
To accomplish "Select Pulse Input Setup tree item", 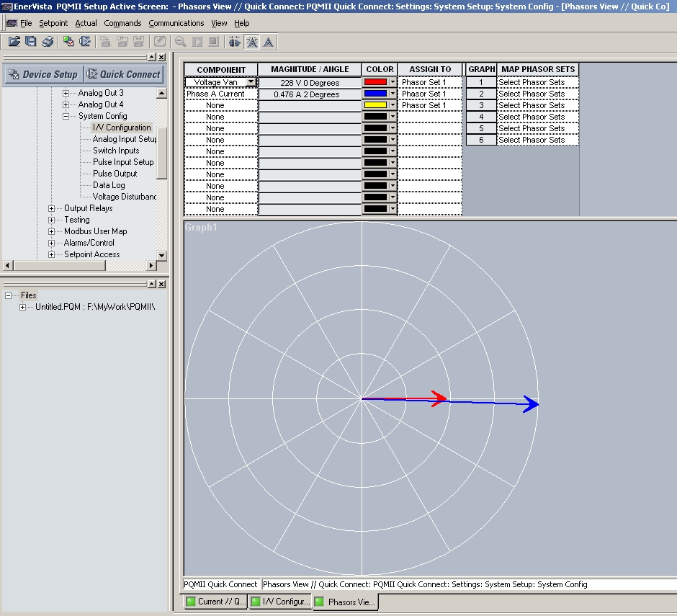I will click(123, 162).
